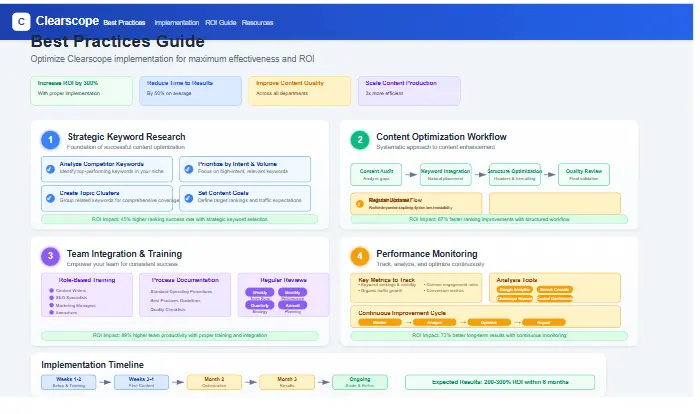
Task: Click the Continuous Improvement Cycle heading
Action: coord(402,313)
